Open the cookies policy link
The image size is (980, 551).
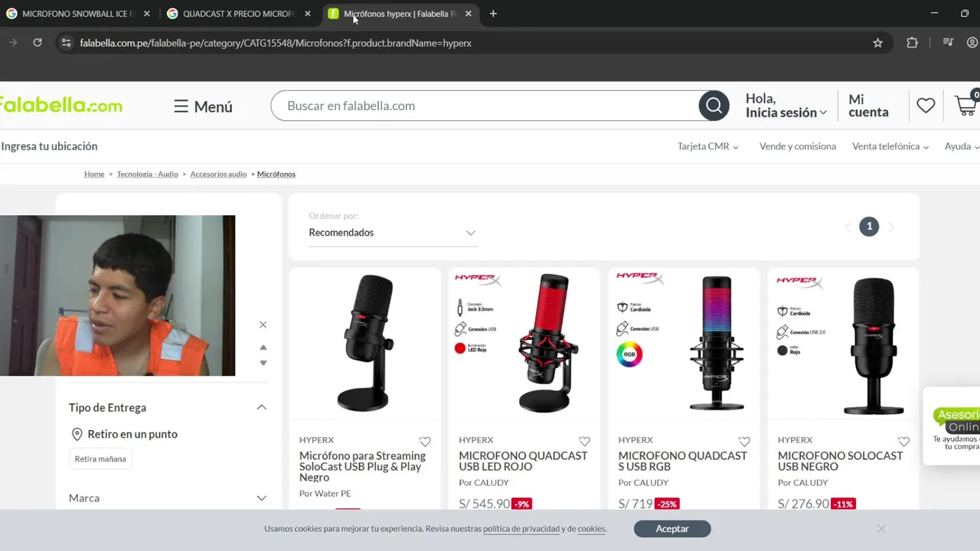(x=591, y=529)
